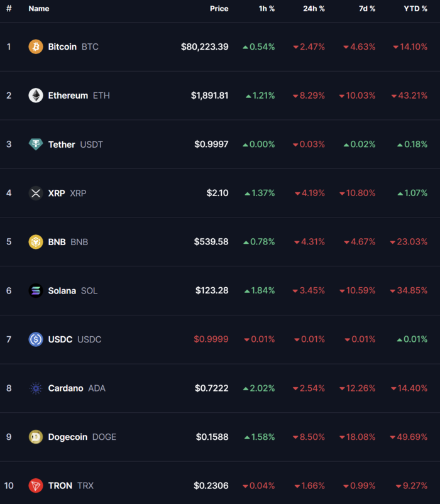Click the XRP logo icon
The image size is (440, 504).
36,193
